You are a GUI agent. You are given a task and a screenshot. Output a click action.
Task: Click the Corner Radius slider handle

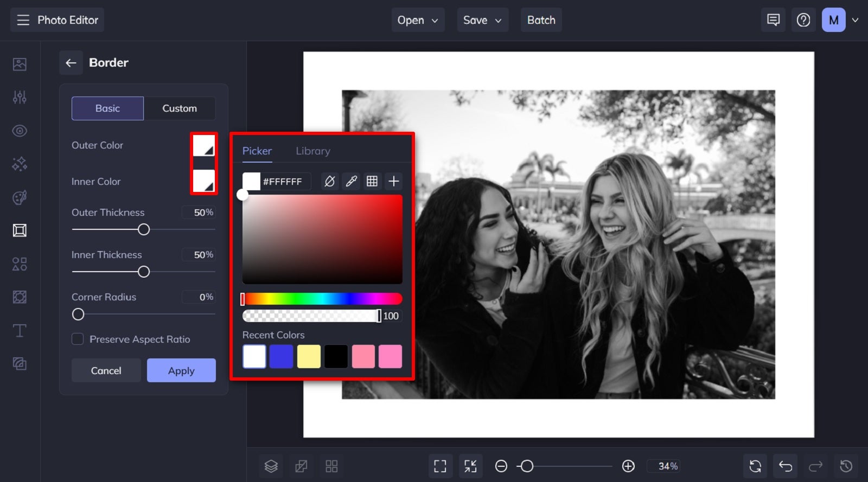pos(78,314)
